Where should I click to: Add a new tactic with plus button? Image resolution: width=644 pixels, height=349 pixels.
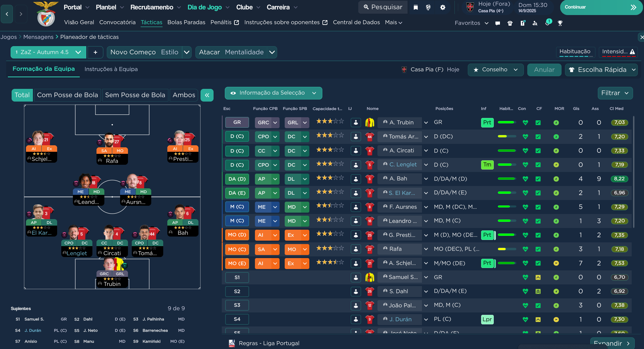click(95, 52)
